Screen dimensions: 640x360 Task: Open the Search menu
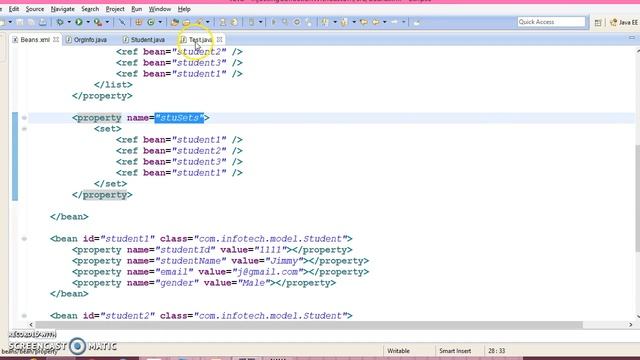pos(90,9)
